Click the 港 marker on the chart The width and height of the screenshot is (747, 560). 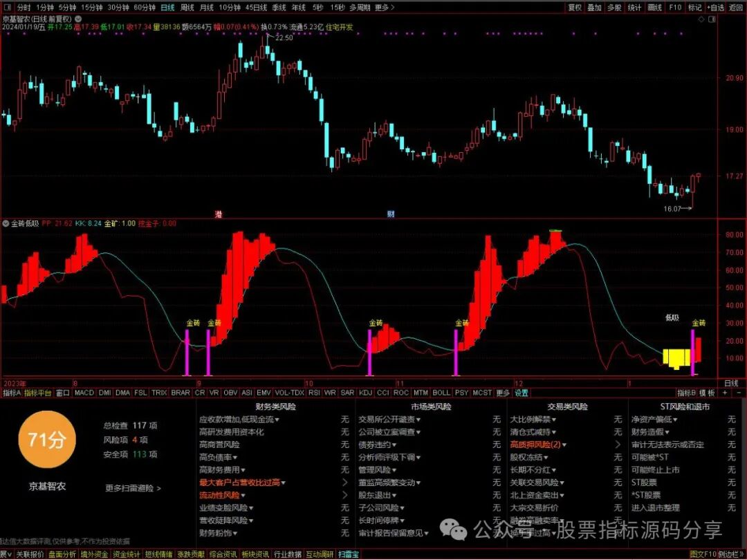click(218, 214)
